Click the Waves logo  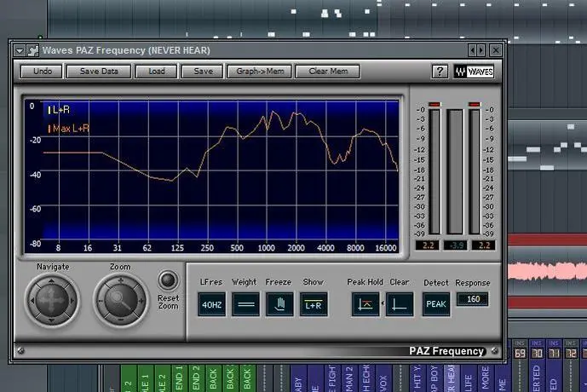point(474,72)
